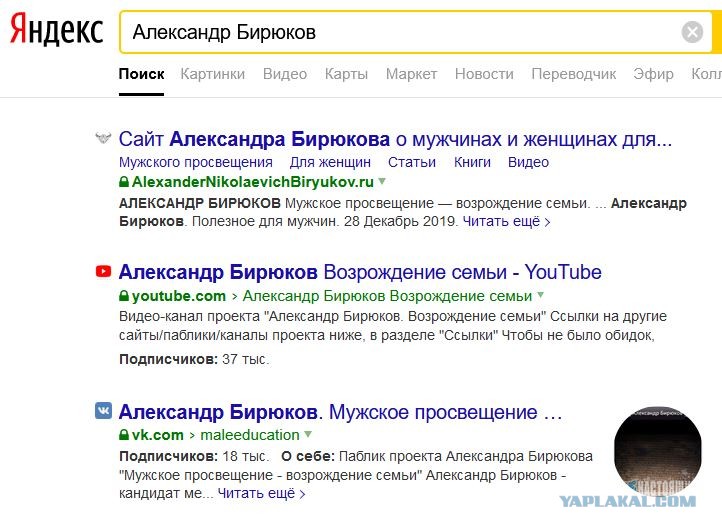
Task: Click the vk.com domain link
Action: tap(157, 435)
